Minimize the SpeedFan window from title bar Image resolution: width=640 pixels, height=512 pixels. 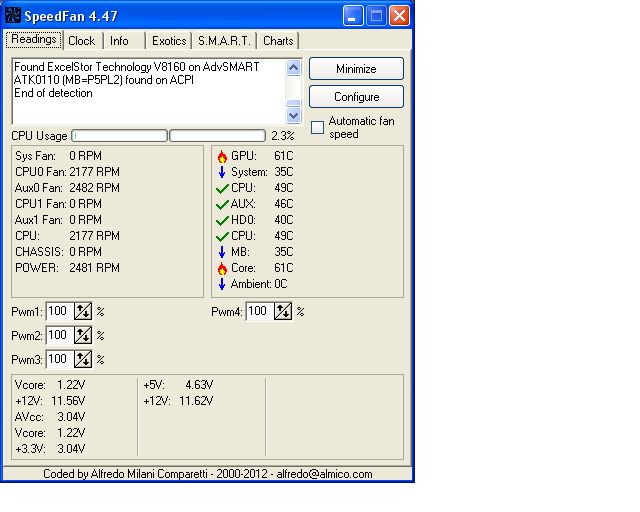pyautogui.click(x=353, y=16)
